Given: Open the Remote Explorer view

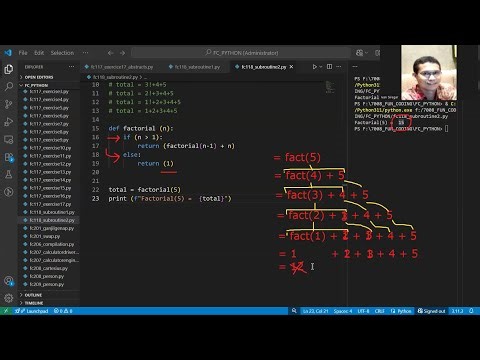Looking at the screenshot, I should pos(9,139).
